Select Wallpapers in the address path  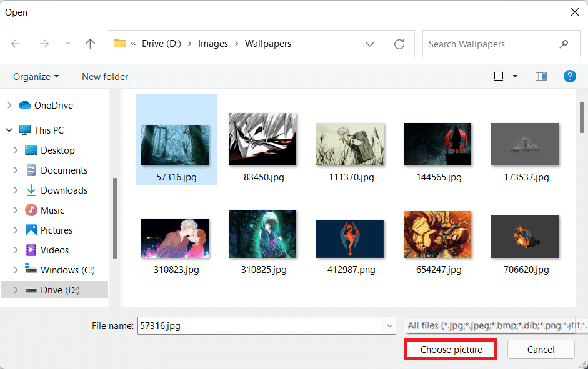268,44
